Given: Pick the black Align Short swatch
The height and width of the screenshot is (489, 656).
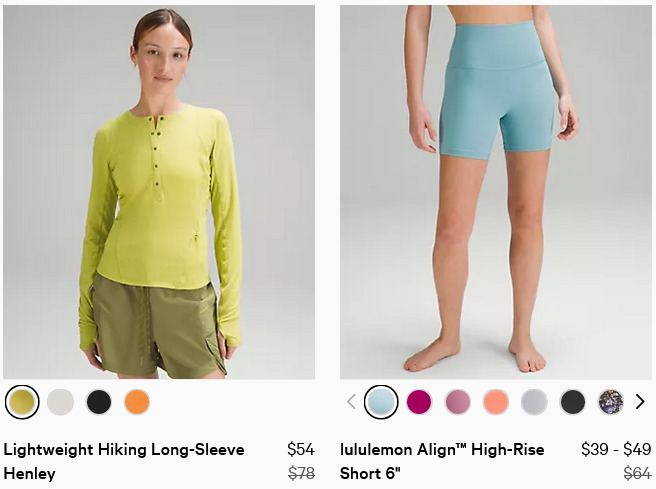Looking at the screenshot, I should pos(572,402).
